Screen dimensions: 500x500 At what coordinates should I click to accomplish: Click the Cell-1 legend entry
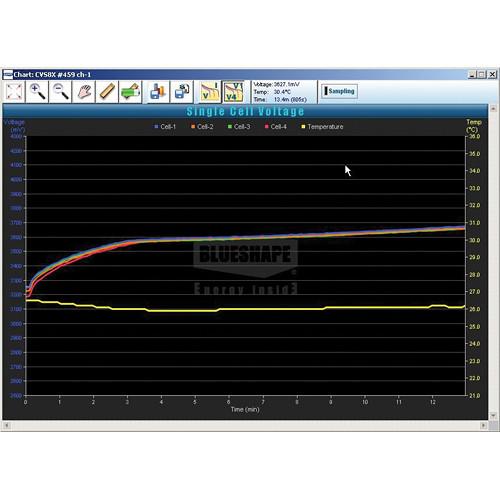[x=165, y=127]
